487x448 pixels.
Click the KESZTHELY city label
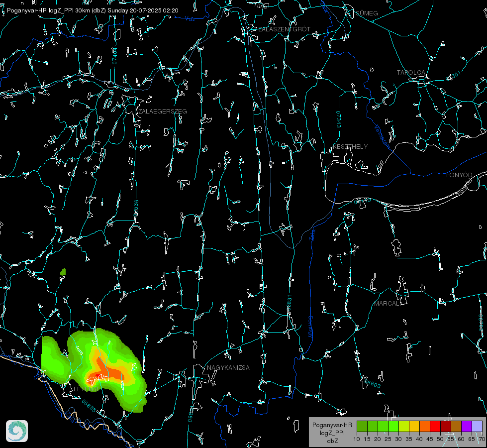pyautogui.click(x=350, y=147)
